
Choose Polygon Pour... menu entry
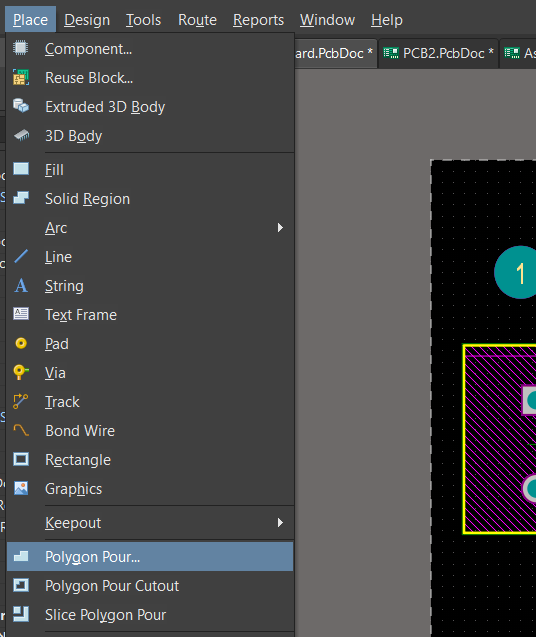(150, 557)
